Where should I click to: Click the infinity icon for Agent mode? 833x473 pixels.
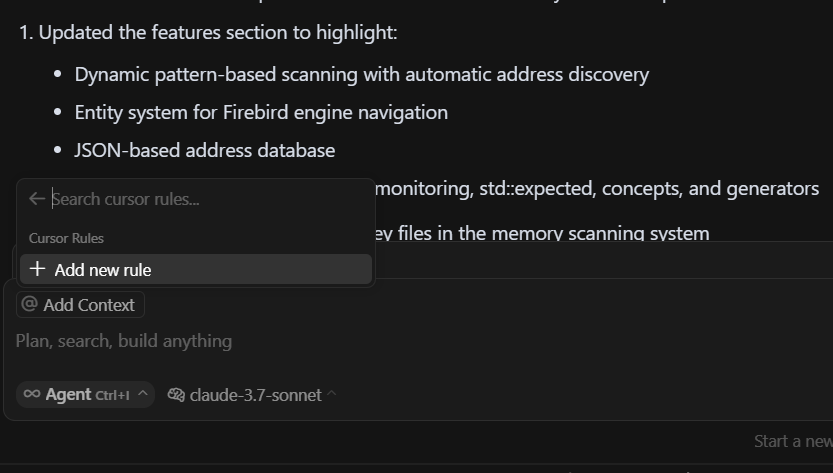(x=32, y=394)
